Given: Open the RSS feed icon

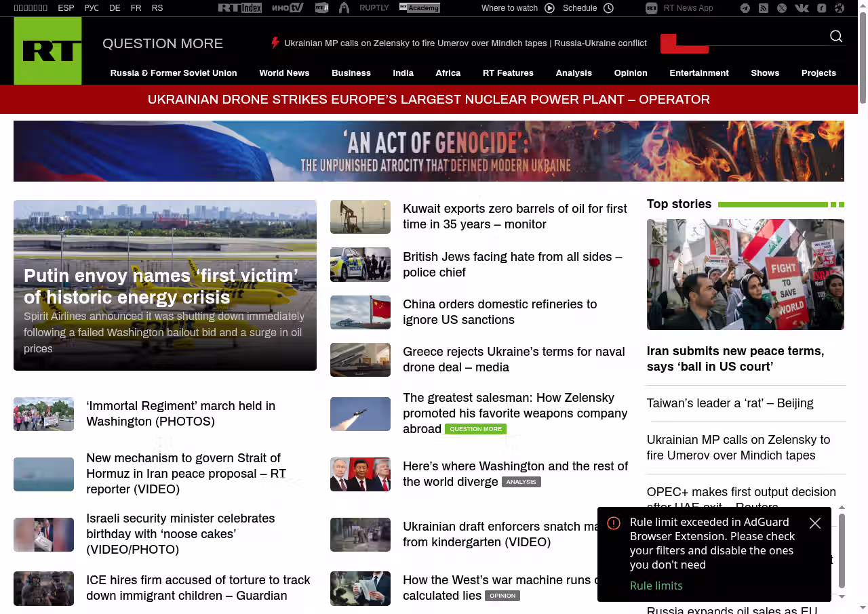Looking at the screenshot, I should tap(764, 8).
